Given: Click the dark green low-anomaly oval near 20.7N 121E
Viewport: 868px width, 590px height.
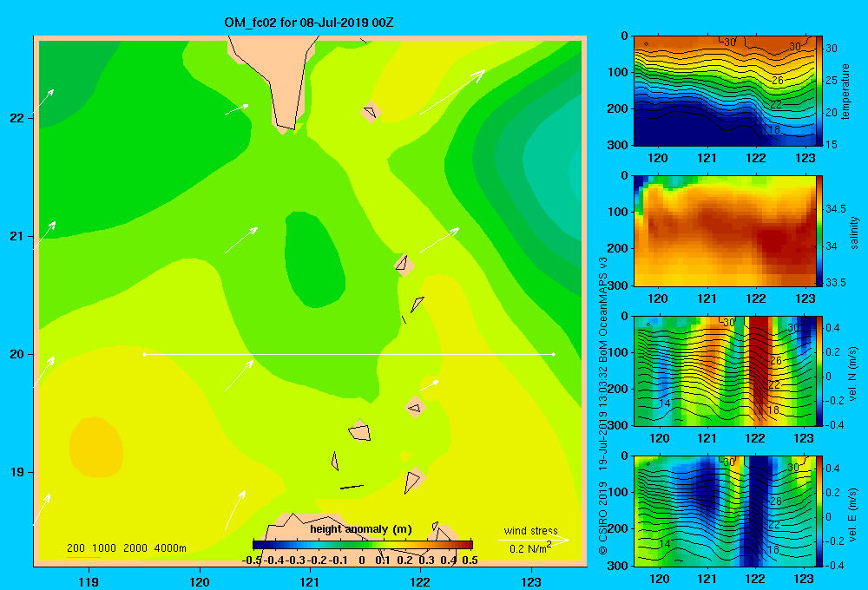Looking at the screenshot, I should tap(314, 259).
